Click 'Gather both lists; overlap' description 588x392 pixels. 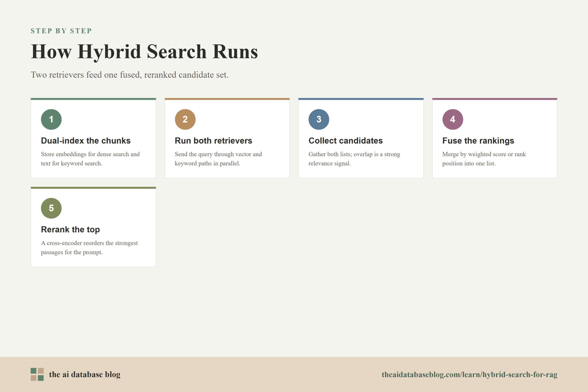354,159
